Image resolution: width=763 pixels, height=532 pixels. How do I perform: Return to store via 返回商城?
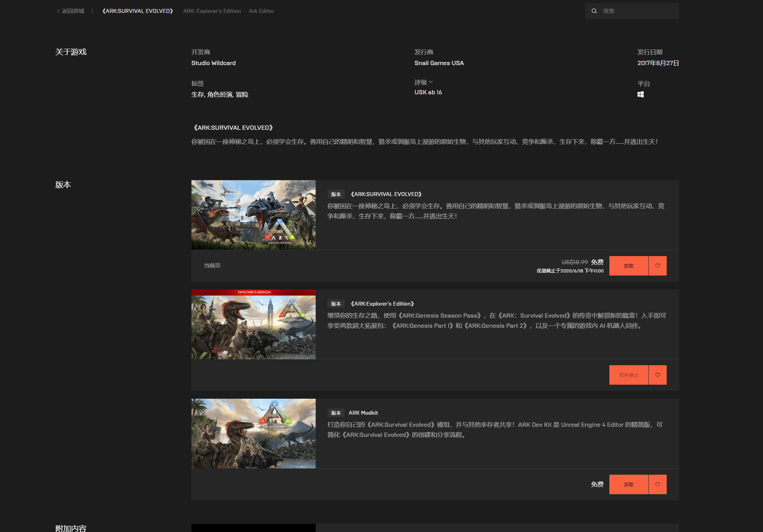(x=73, y=11)
